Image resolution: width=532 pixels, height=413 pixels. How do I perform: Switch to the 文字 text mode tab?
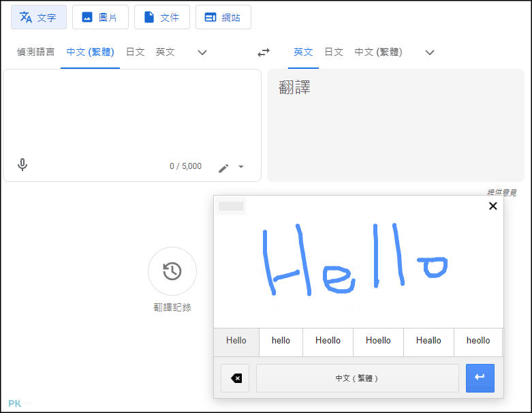39,17
